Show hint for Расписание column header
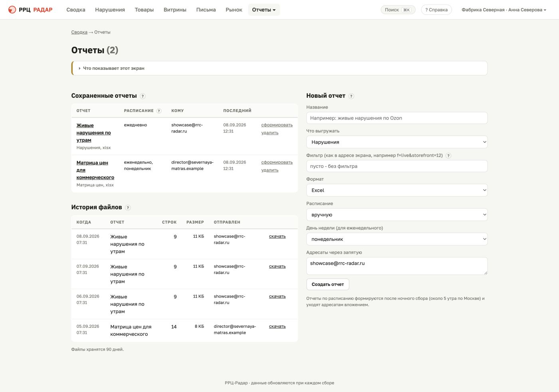 (159, 111)
